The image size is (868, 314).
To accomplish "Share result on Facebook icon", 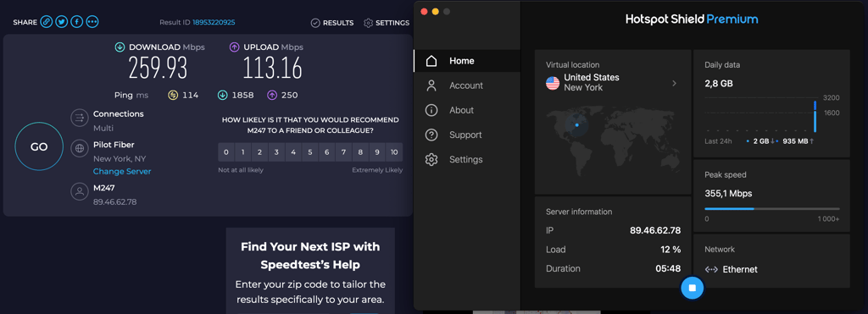I will pyautogui.click(x=77, y=22).
